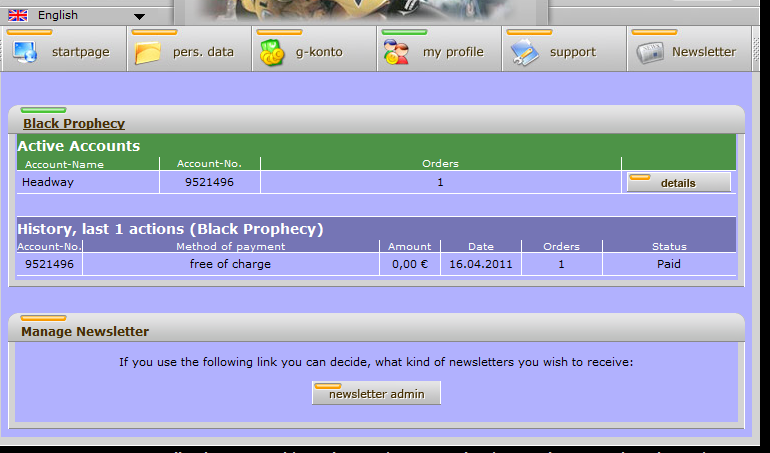
Task: Click history row account number 9521496
Action: [x=49, y=264]
